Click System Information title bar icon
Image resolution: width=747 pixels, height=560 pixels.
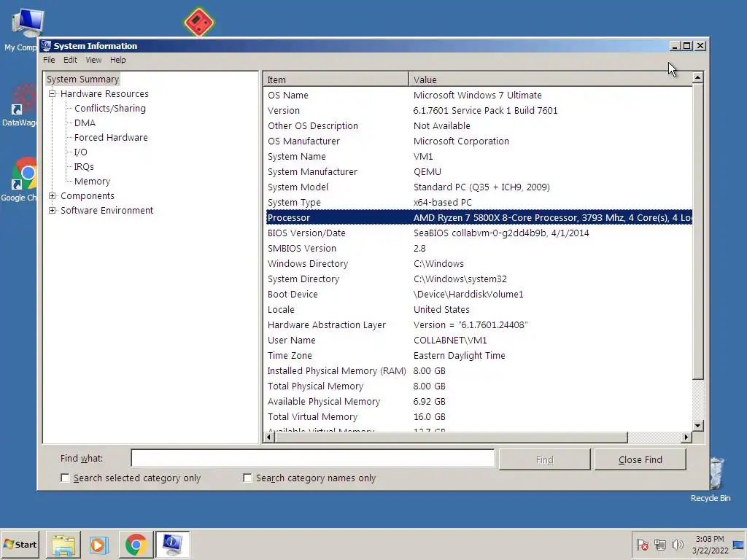point(46,46)
